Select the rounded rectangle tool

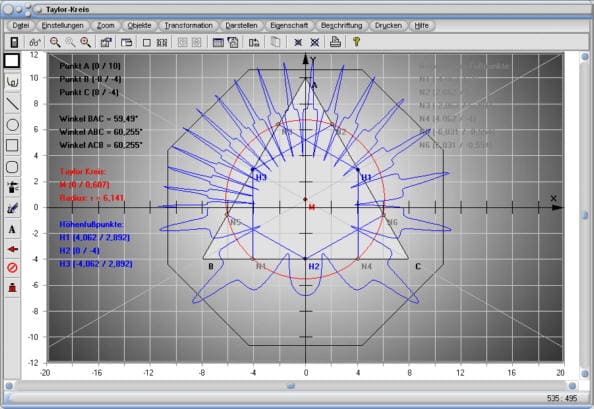[12, 167]
